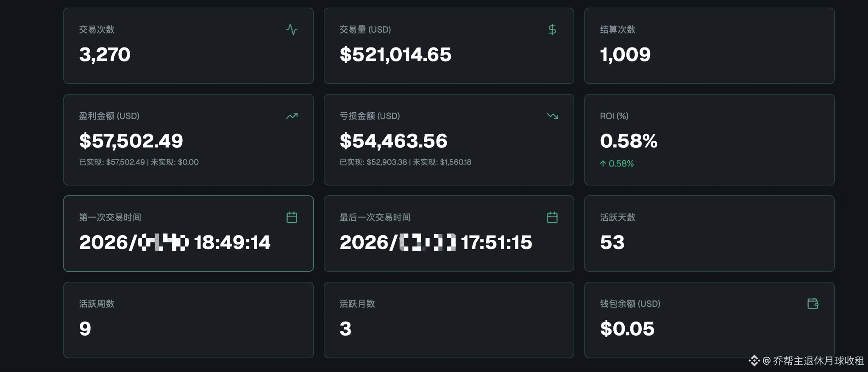Screen dimensions: 868x372
Task: Click the Binance logo in the watermark
Action: click(754, 361)
